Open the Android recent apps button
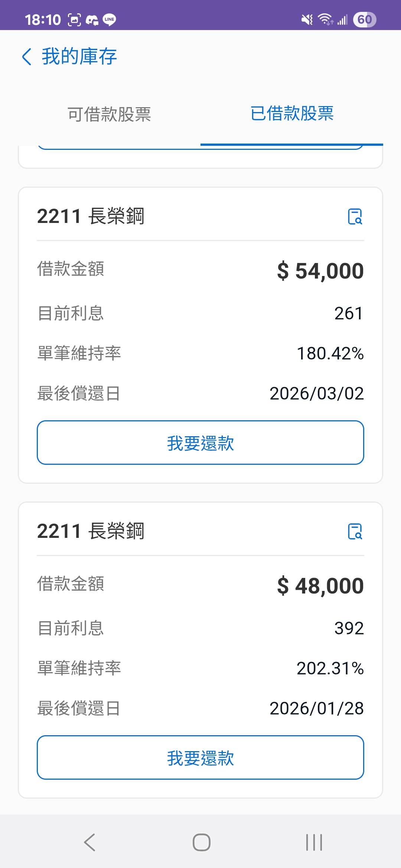 (x=314, y=842)
